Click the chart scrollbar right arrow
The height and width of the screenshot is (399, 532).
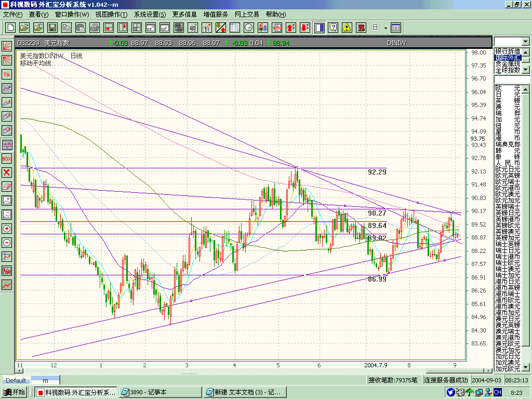click(x=488, y=371)
